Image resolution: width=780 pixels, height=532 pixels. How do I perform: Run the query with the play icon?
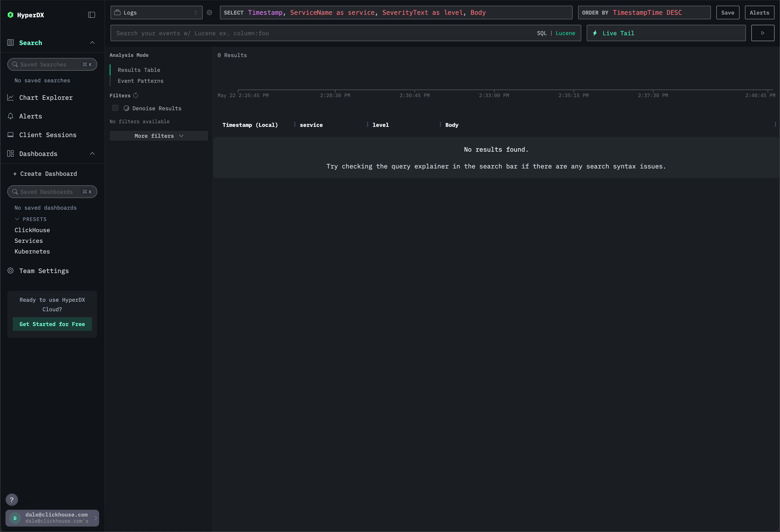click(762, 33)
